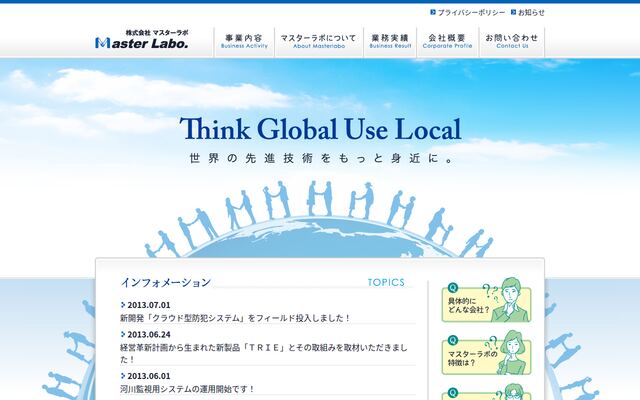Select the 業務実績 Business Result menu
The image size is (640, 400).
(x=390, y=42)
